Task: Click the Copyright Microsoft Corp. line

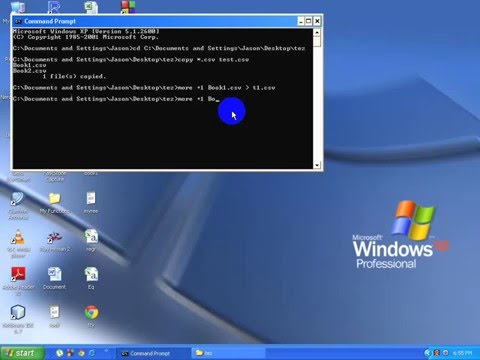Action: click(86, 37)
